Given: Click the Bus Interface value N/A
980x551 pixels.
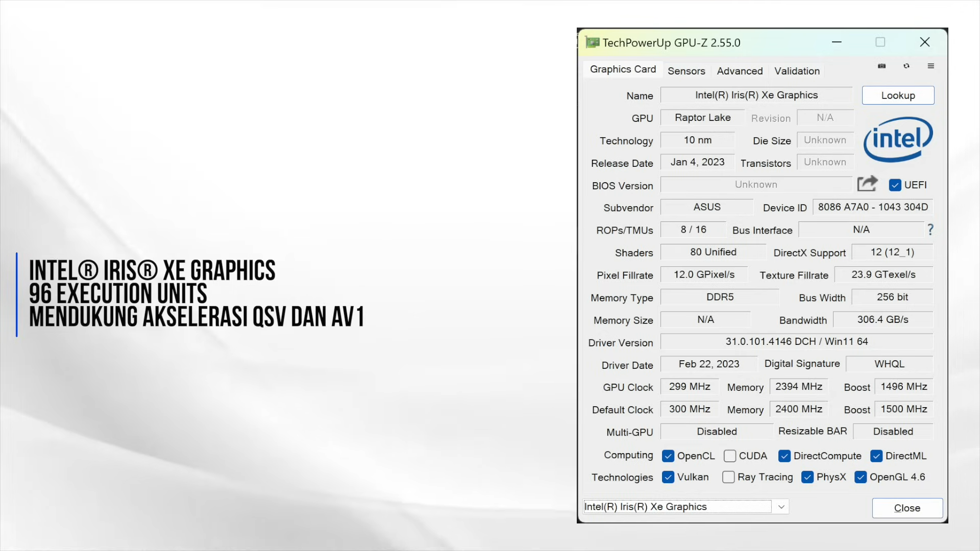Looking at the screenshot, I should [x=861, y=230].
